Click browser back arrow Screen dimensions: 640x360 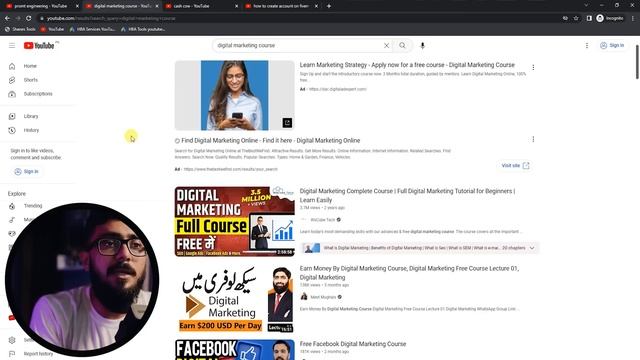(x=7, y=18)
